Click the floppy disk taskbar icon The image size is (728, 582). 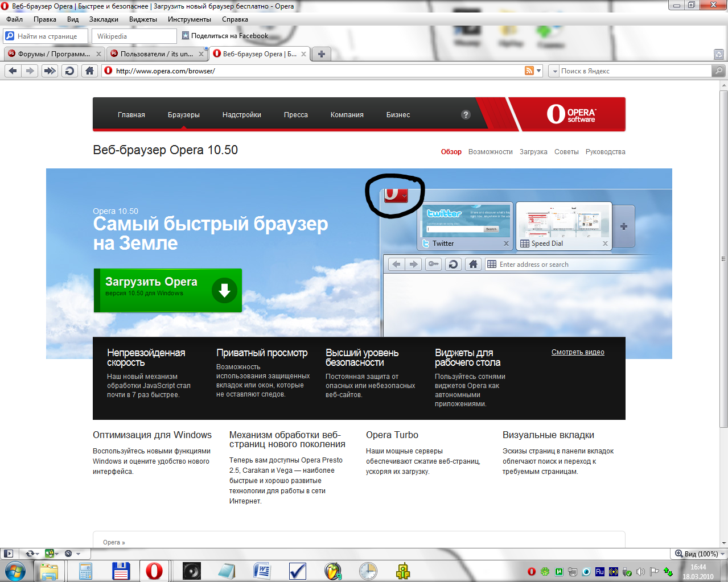pos(121,571)
